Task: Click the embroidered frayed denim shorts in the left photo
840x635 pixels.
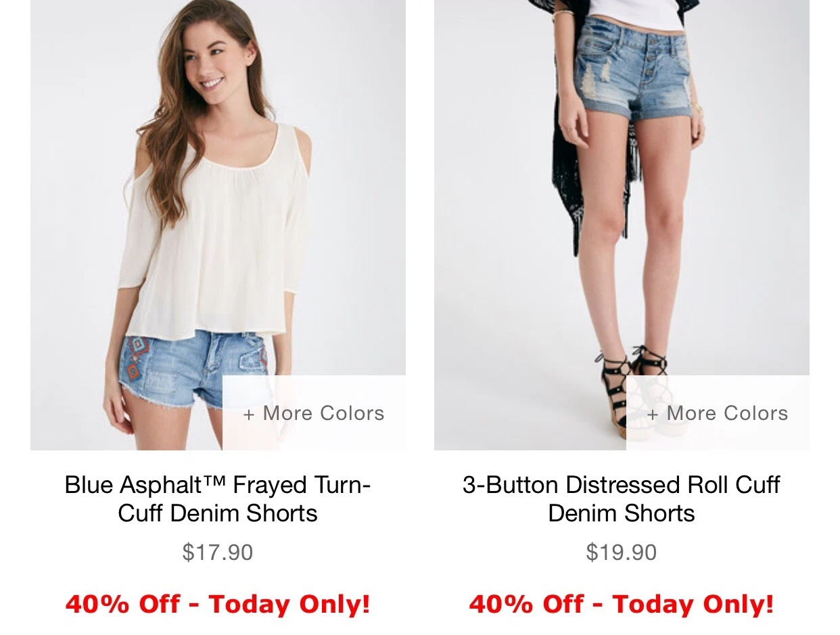Action: pos(193,369)
